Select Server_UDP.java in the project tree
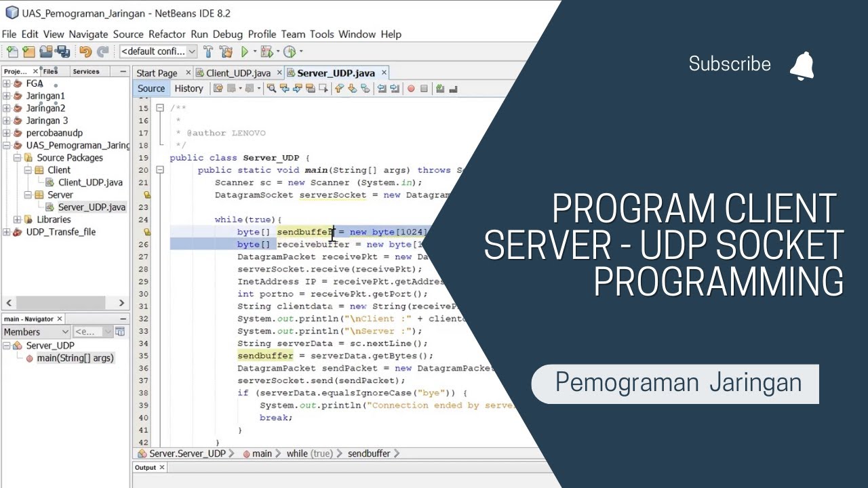 tap(92, 207)
